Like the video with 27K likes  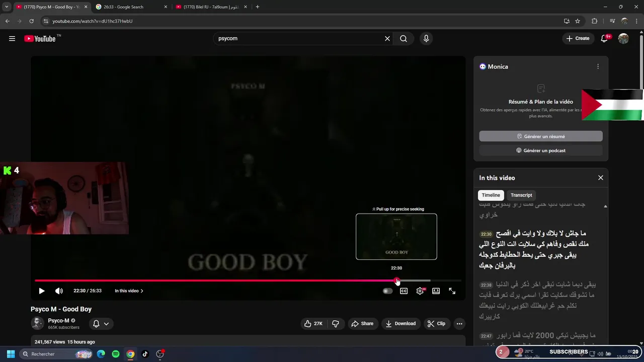313,323
